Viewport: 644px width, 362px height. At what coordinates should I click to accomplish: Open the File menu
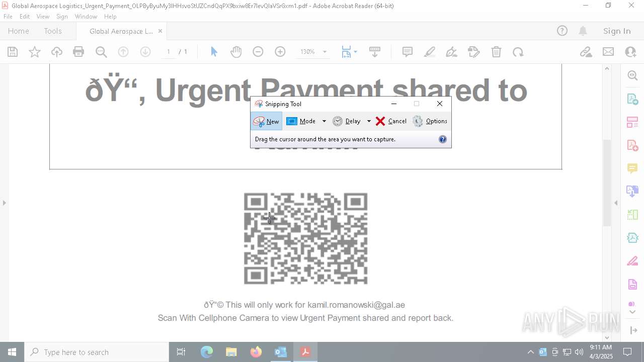[x=8, y=16]
